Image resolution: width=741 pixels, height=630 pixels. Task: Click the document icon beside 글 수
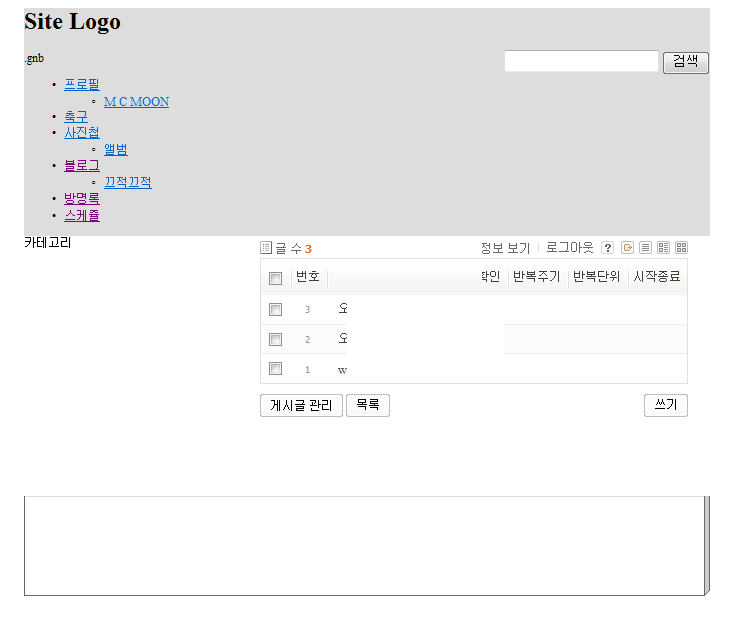(x=266, y=248)
